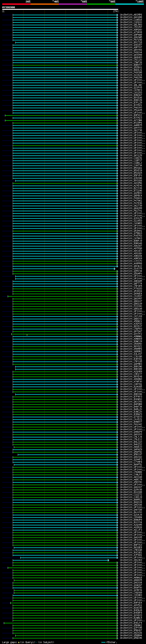Click label UniRef100_Q2XPX5
This screenshot has width=146, height=644.
pyautogui.click(x=131, y=88)
